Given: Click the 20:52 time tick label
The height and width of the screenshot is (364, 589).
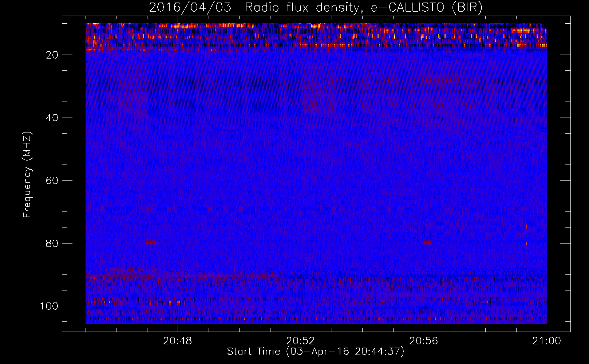Looking at the screenshot, I should [300, 341].
